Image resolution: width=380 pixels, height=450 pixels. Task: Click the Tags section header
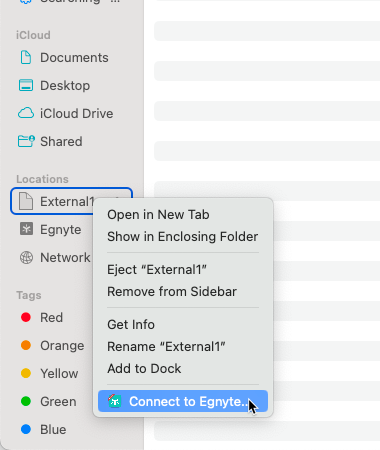pos(29,295)
